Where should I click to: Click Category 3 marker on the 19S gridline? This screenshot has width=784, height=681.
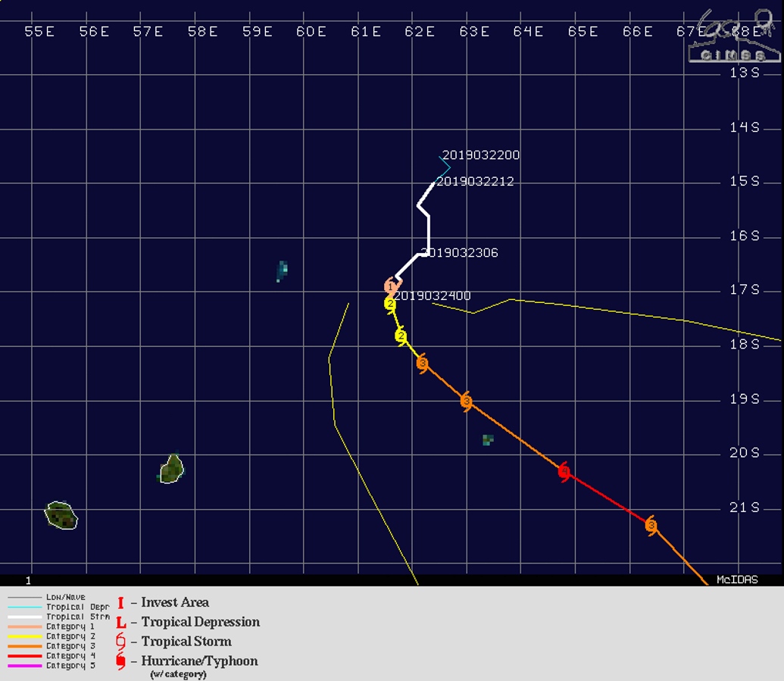(467, 401)
